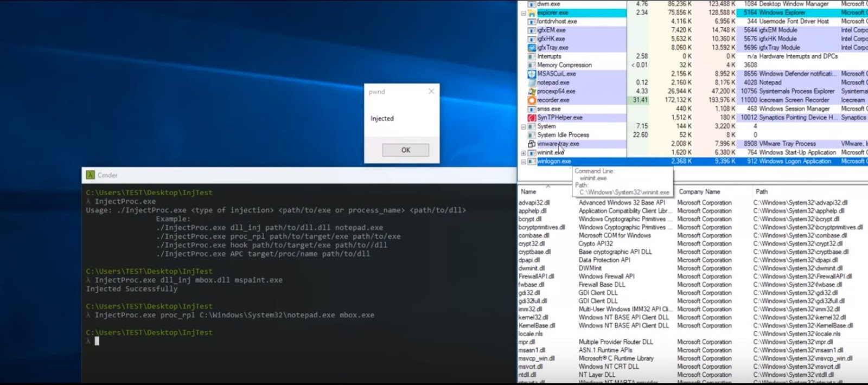Click the SynTPHelper.exe Synaptics icon
The image size is (868, 385).
[x=532, y=117]
